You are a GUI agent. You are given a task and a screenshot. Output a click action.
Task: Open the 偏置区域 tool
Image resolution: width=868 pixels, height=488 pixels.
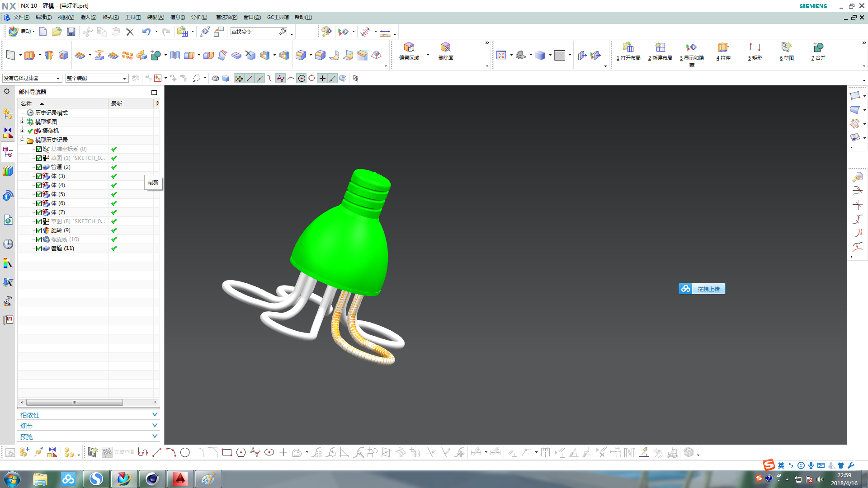[x=409, y=51]
